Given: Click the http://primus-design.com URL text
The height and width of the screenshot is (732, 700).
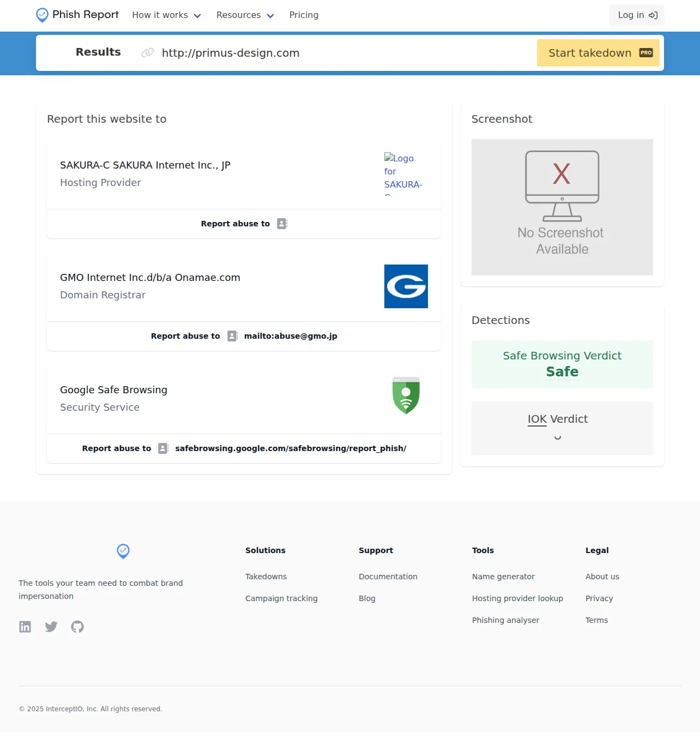Looking at the screenshot, I should tap(231, 53).
